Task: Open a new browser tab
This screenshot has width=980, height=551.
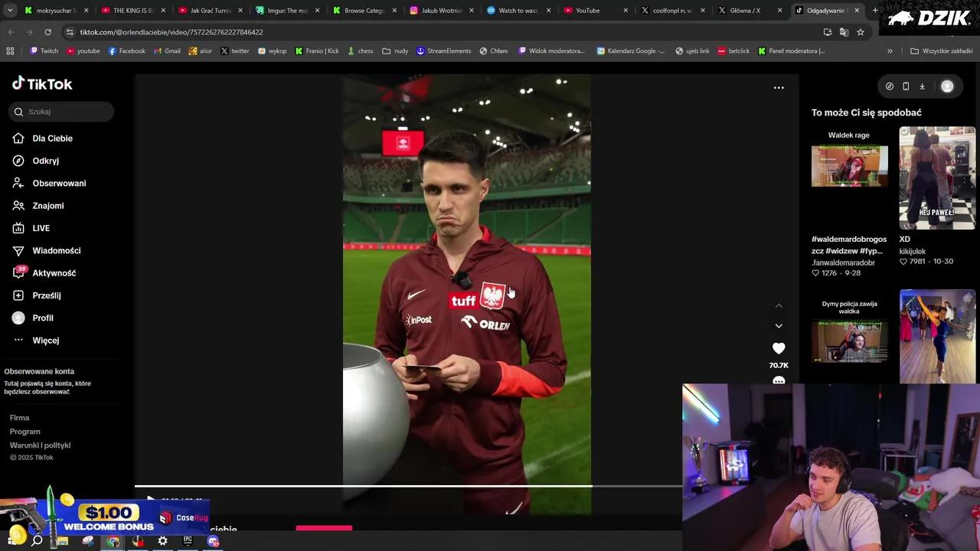Action: click(x=875, y=11)
